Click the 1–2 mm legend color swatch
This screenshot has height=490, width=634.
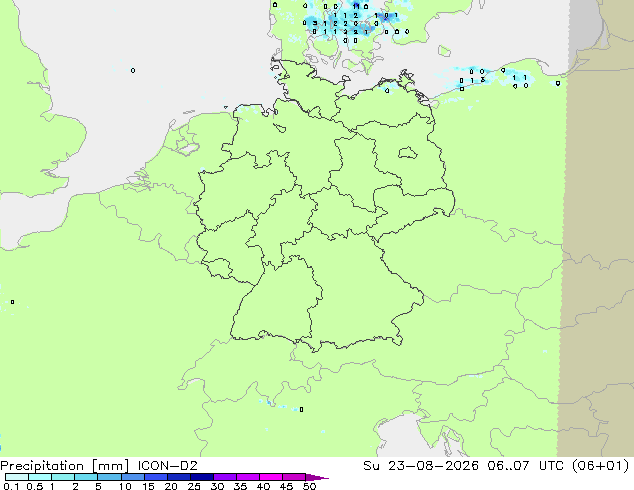(x=63, y=477)
